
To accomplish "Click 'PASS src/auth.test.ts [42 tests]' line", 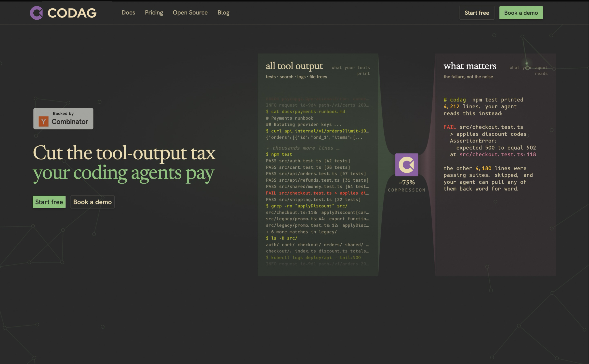I will (308, 161).
